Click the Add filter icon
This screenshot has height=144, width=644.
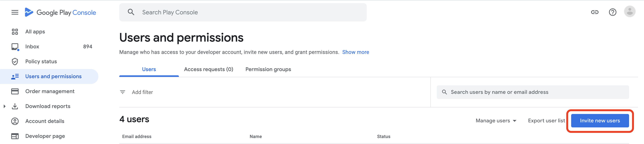(122, 92)
